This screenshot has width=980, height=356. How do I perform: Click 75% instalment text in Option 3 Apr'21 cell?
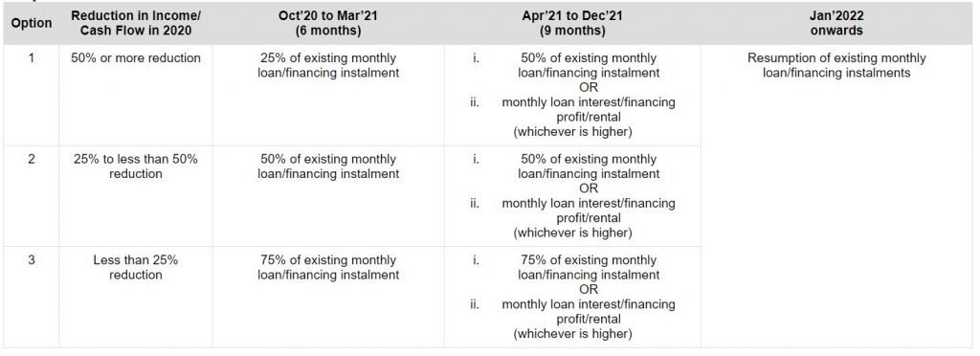coord(589,267)
